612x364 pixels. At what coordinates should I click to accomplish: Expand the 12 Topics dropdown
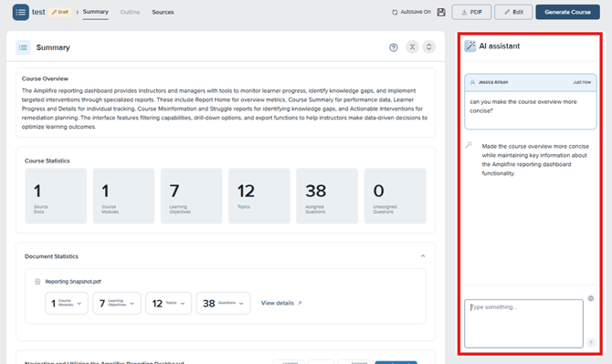[169, 303]
